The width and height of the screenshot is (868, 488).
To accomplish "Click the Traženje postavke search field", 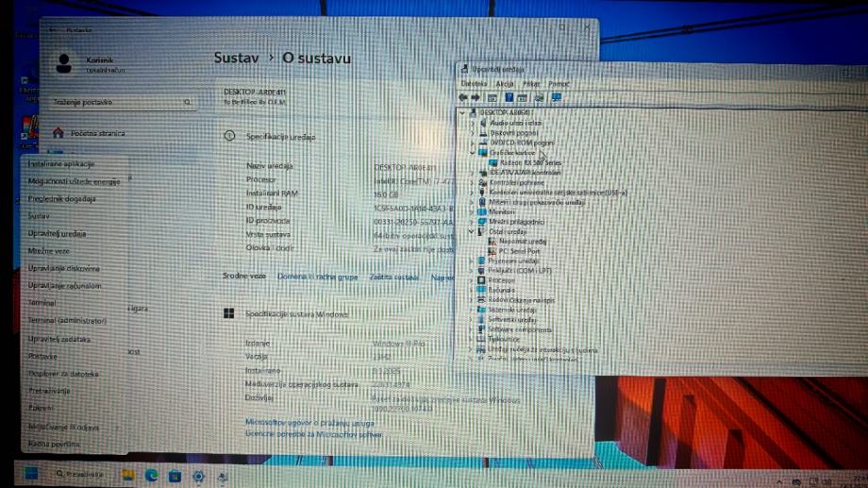I will click(x=121, y=102).
